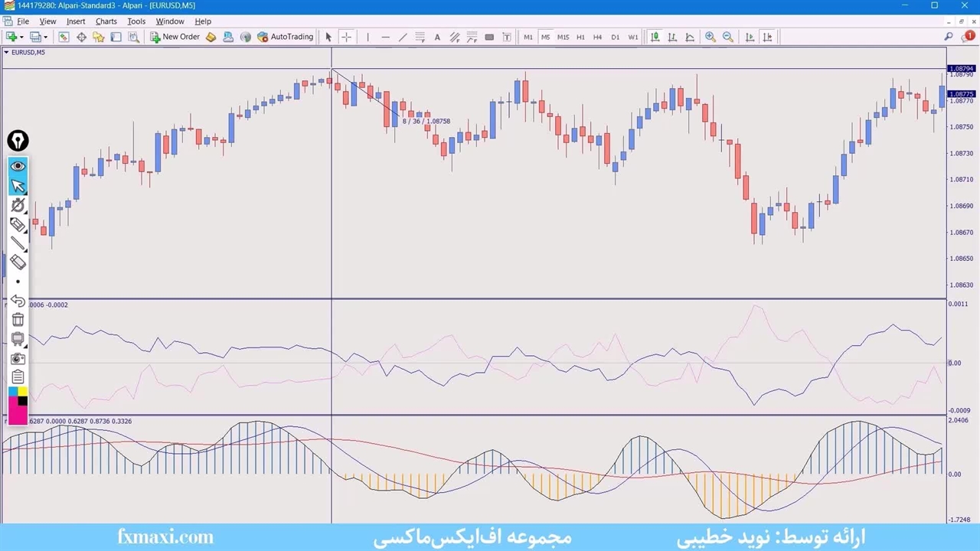Open the Insert menu

coord(76,21)
